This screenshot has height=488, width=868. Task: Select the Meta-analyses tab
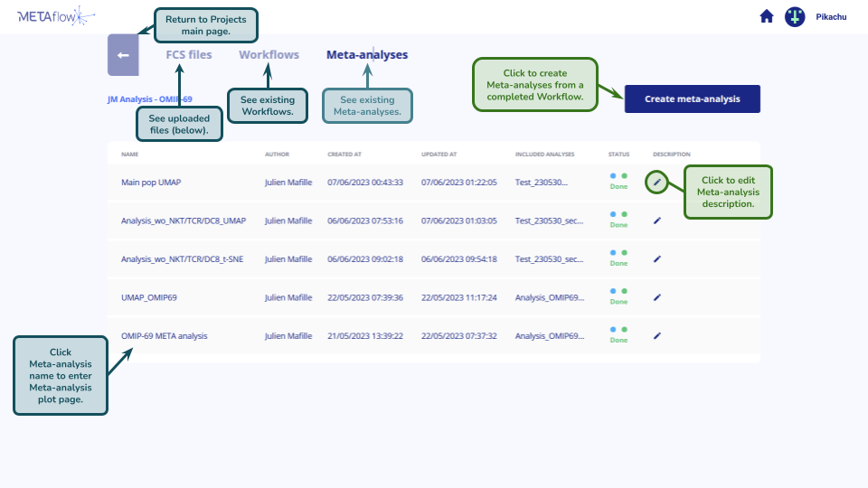click(366, 55)
